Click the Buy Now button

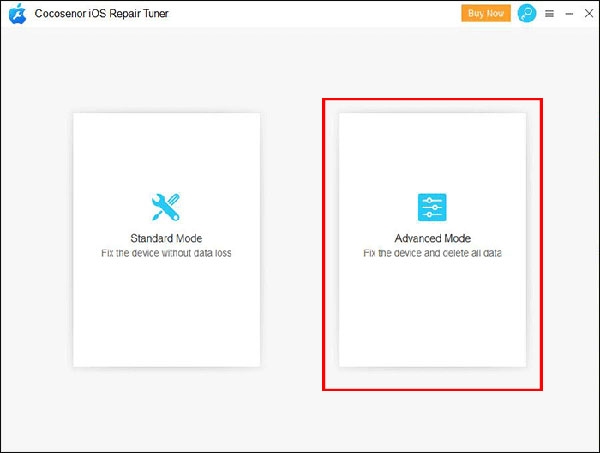[x=486, y=13]
